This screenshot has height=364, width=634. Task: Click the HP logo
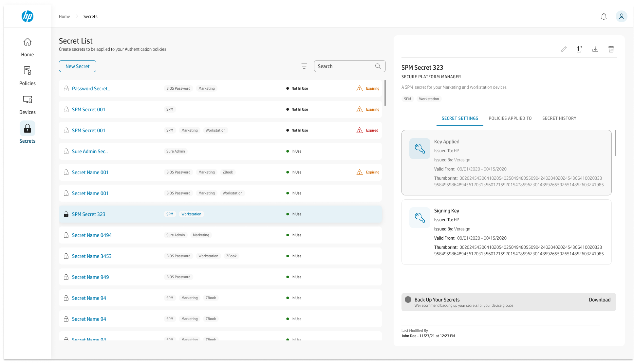pos(28,16)
